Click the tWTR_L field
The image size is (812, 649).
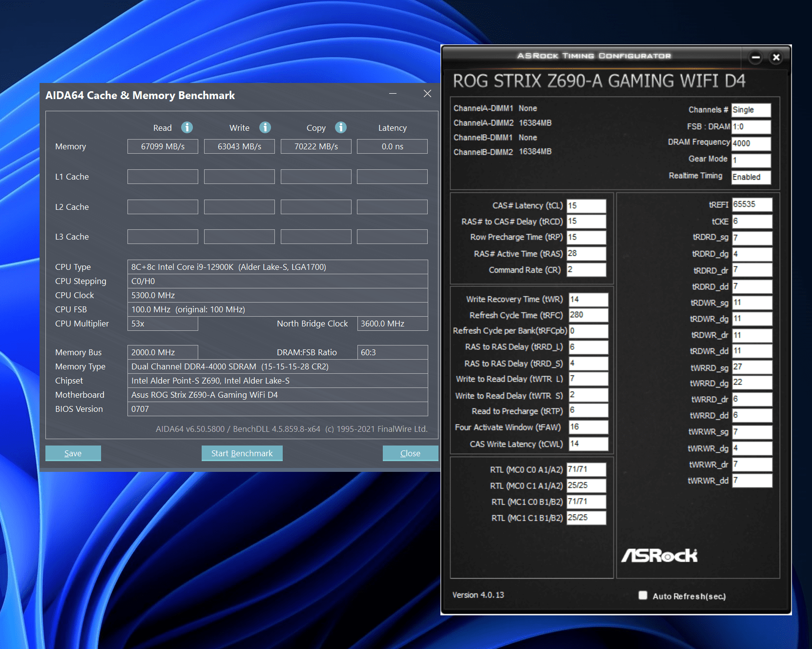(588, 379)
